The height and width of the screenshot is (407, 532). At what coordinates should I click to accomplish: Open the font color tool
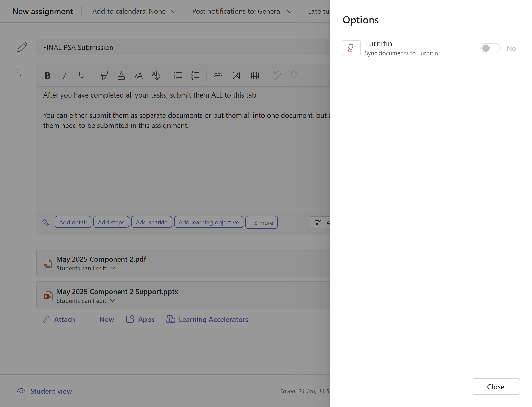(121, 75)
